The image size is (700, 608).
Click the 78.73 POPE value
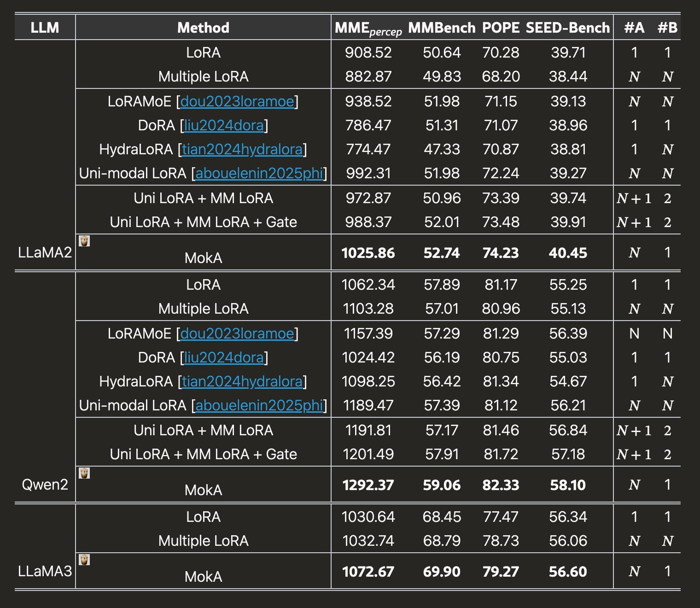[501, 541]
